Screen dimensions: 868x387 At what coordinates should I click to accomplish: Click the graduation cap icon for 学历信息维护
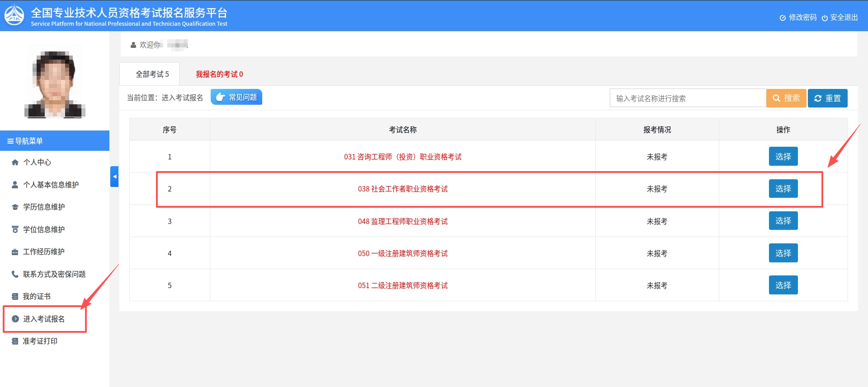click(x=15, y=207)
